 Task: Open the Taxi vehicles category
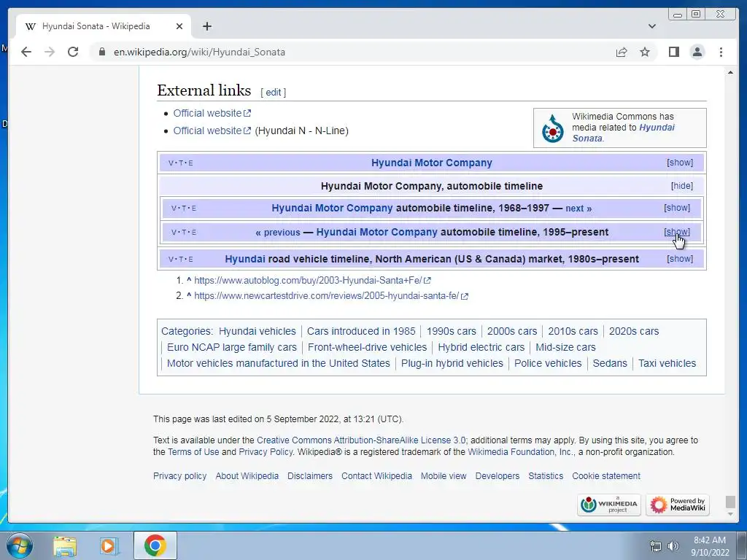[667, 363]
